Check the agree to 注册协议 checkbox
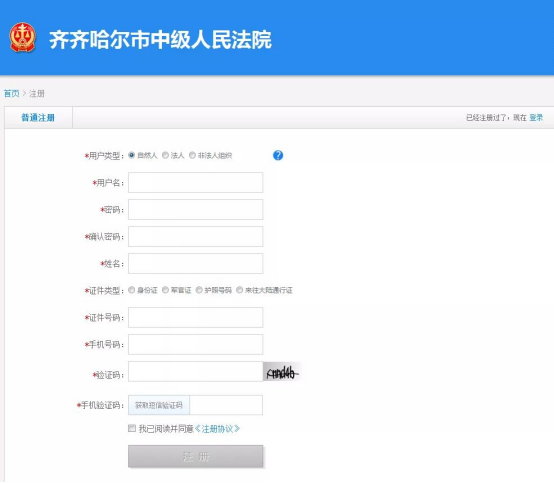Image resolution: width=554 pixels, height=483 pixels. click(x=132, y=428)
